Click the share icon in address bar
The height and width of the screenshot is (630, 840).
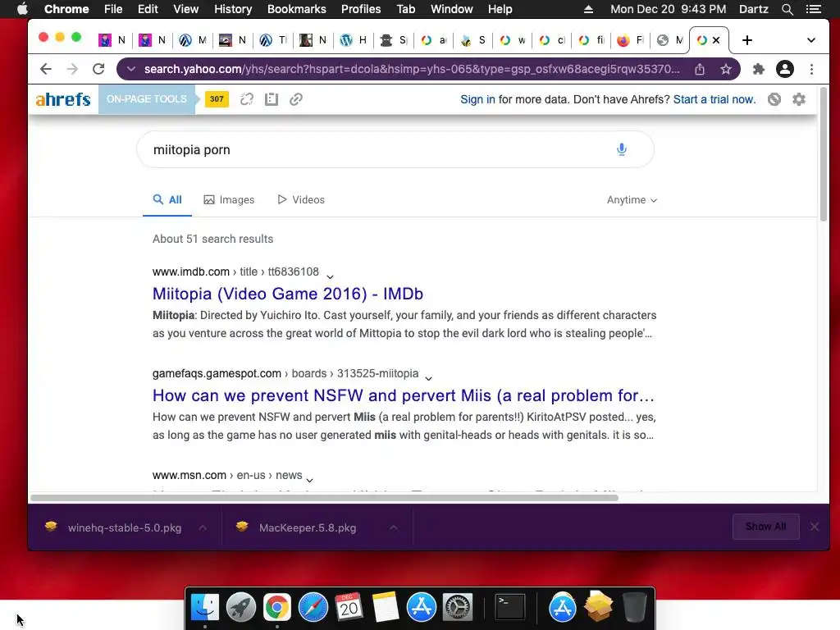click(700, 69)
